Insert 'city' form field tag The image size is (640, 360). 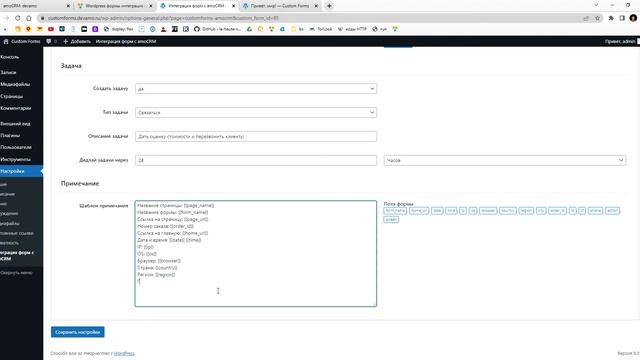coord(541,211)
